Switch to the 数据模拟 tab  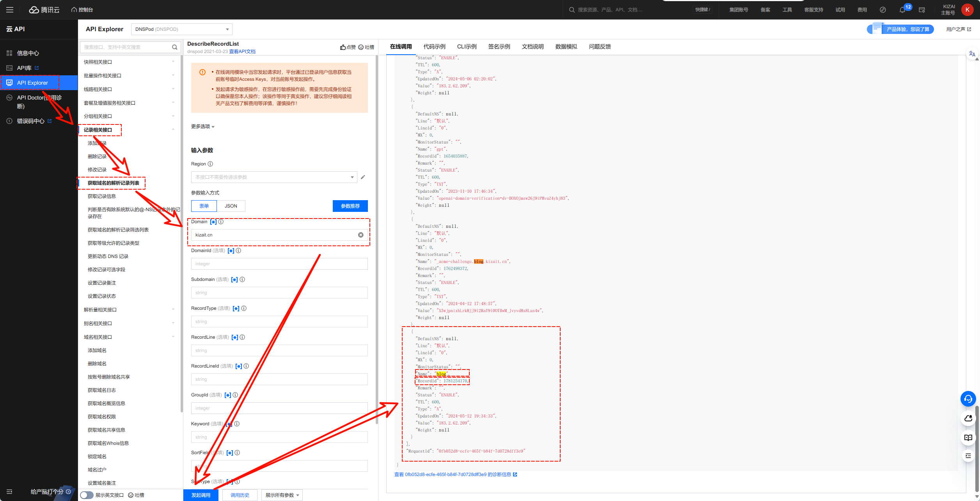pos(566,46)
